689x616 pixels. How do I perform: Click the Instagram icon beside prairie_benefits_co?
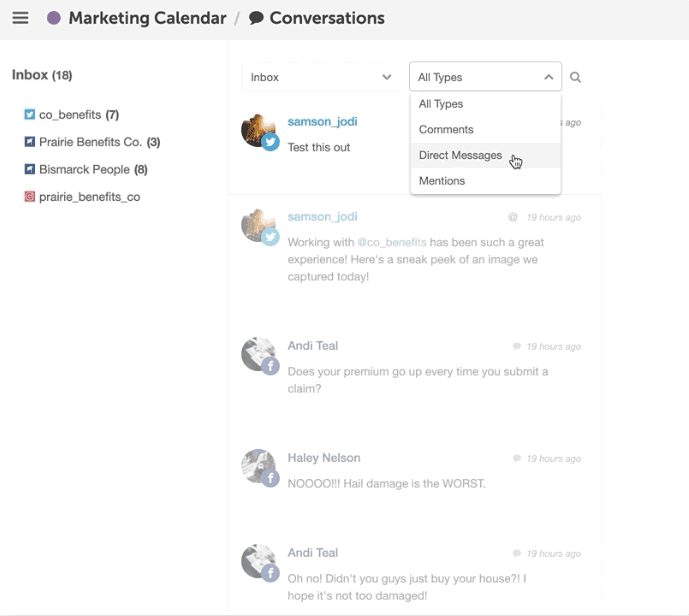point(29,196)
